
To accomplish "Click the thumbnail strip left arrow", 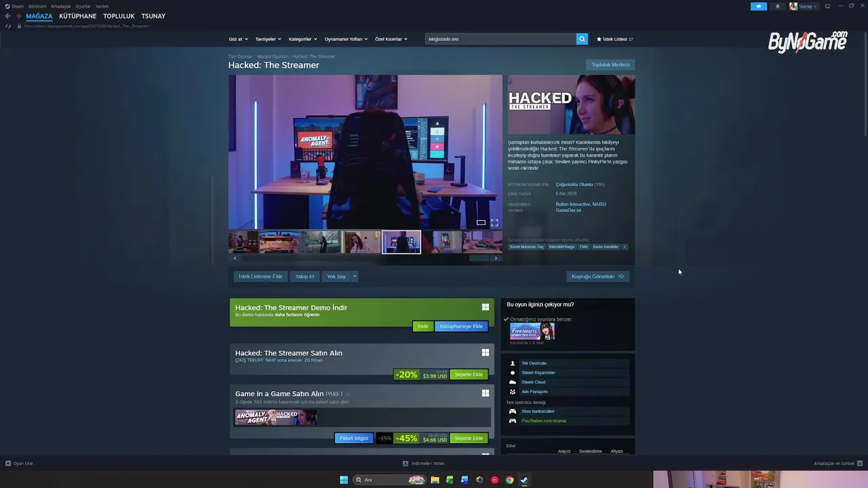I will (235, 258).
